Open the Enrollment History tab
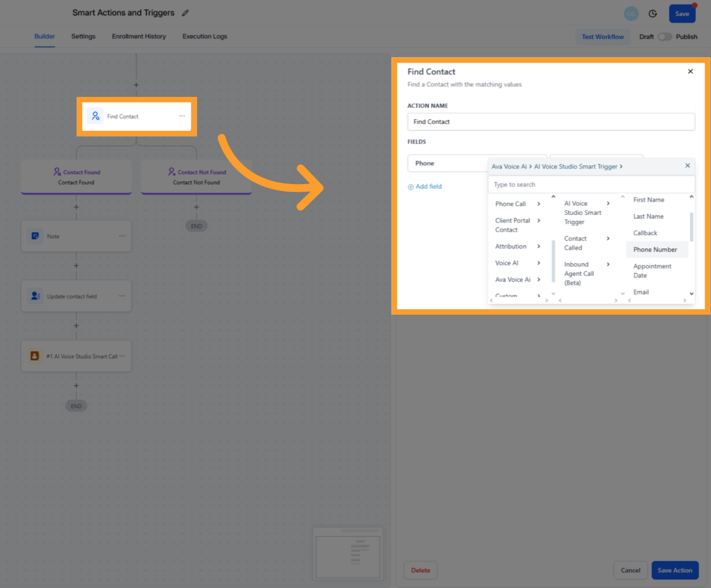Image resolution: width=711 pixels, height=588 pixels. (x=138, y=36)
